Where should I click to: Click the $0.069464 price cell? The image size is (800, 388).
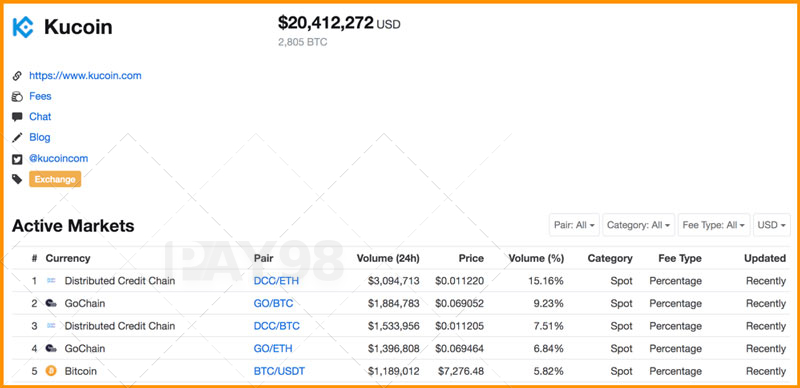(459, 348)
